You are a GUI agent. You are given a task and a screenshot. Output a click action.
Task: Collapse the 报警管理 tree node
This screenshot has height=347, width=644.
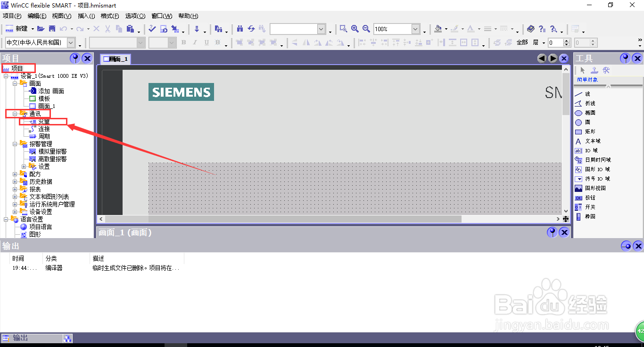[x=15, y=144]
